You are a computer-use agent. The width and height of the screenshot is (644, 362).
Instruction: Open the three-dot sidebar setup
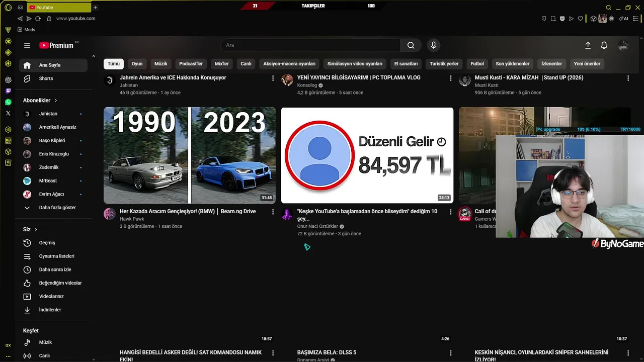point(8,356)
